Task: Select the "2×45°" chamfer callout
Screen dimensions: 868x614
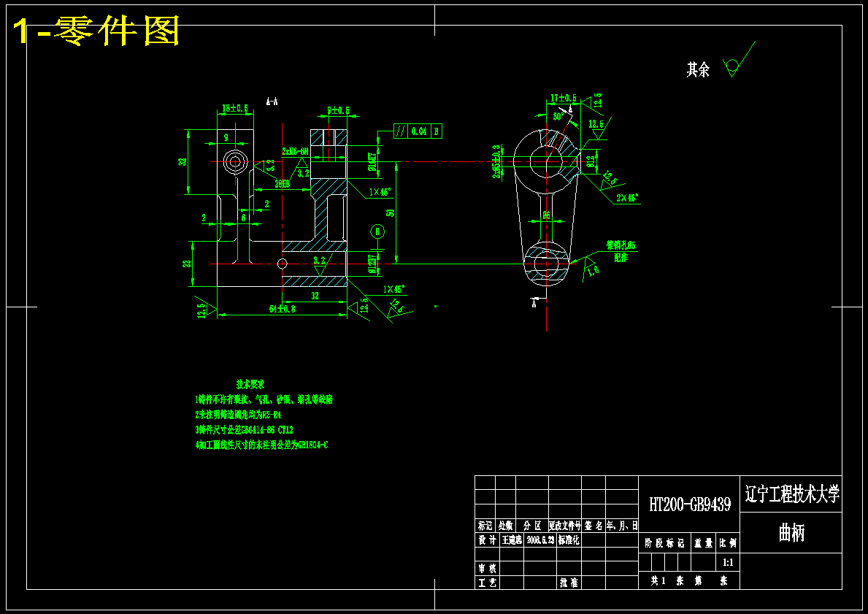Action: (626, 197)
